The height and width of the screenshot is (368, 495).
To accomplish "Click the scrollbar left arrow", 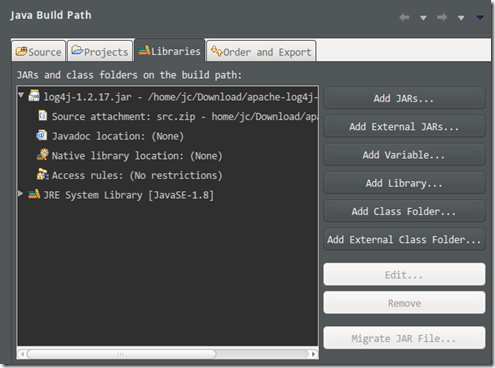I will [22, 354].
